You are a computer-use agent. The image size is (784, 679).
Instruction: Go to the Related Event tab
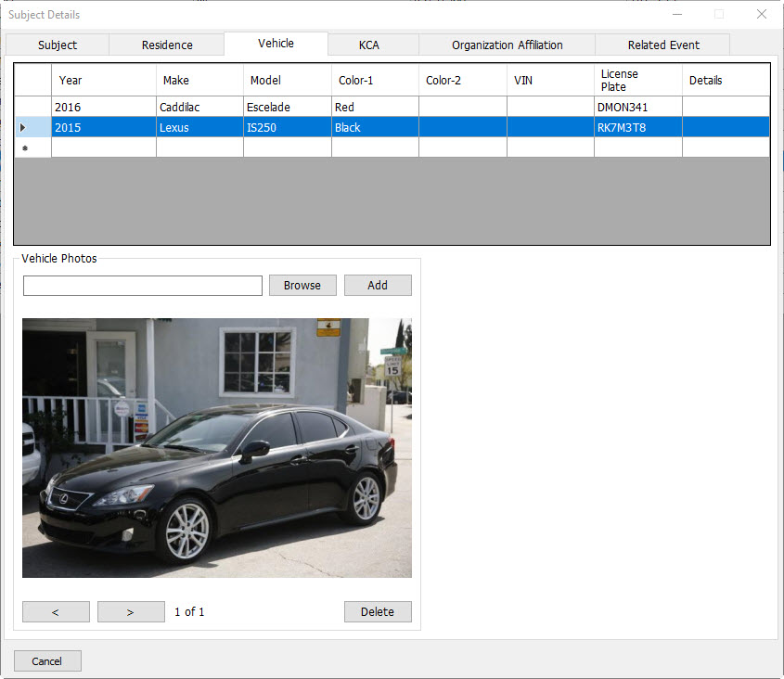click(663, 45)
